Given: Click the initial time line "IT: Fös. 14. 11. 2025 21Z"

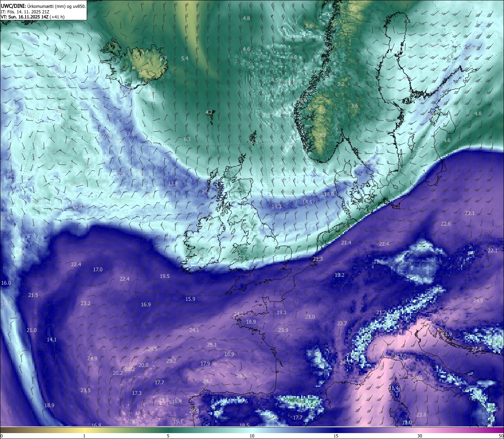Looking at the screenshot, I should tap(25, 12).
